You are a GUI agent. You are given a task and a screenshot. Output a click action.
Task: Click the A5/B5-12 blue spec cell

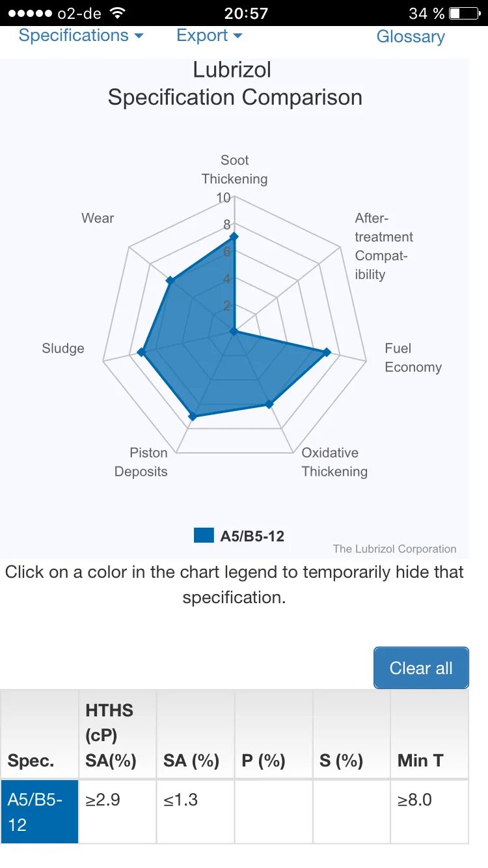(39, 811)
